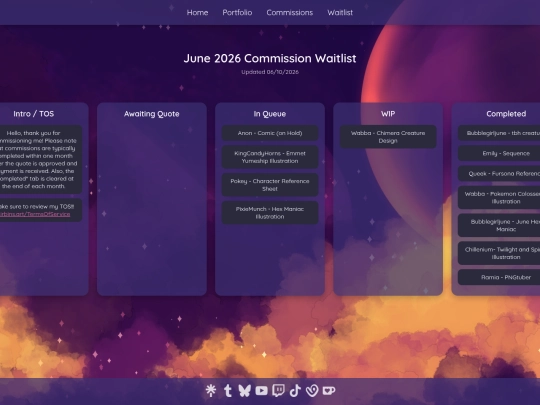Image resolution: width=540 pixels, height=405 pixels.
Task: Select Bubblegirljune - June Hex Maniac card
Action: (499, 226)
